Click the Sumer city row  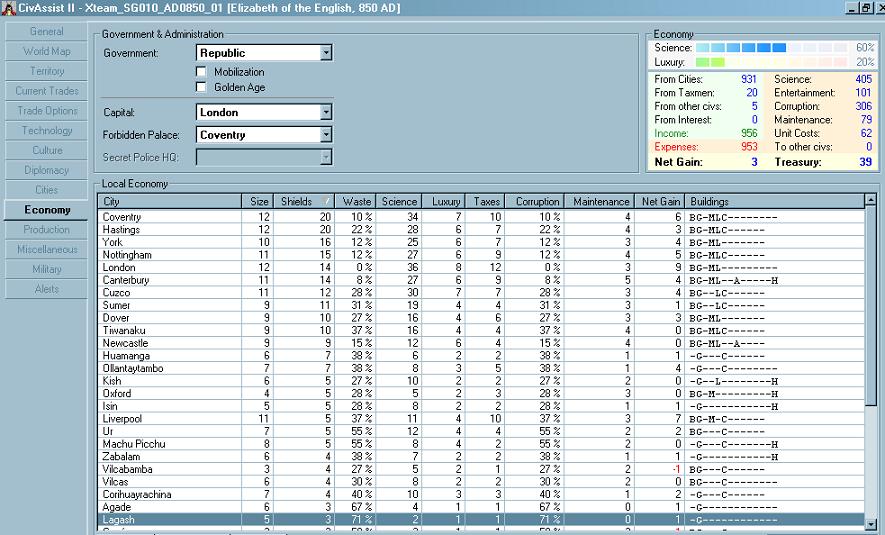[481, 305]
